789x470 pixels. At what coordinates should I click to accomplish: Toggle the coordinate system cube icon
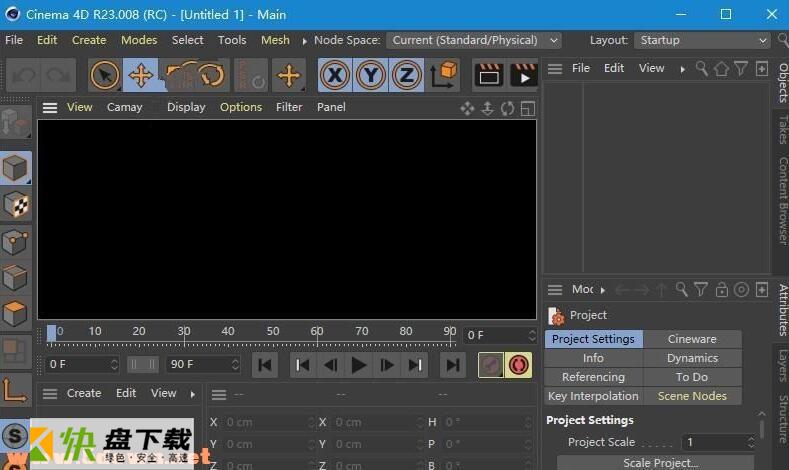[443, 75]
